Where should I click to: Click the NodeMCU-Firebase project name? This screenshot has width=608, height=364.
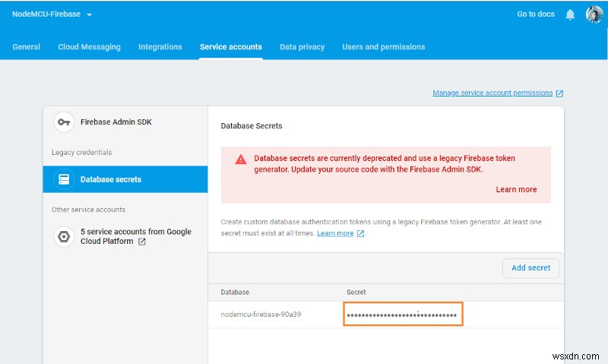46,14
